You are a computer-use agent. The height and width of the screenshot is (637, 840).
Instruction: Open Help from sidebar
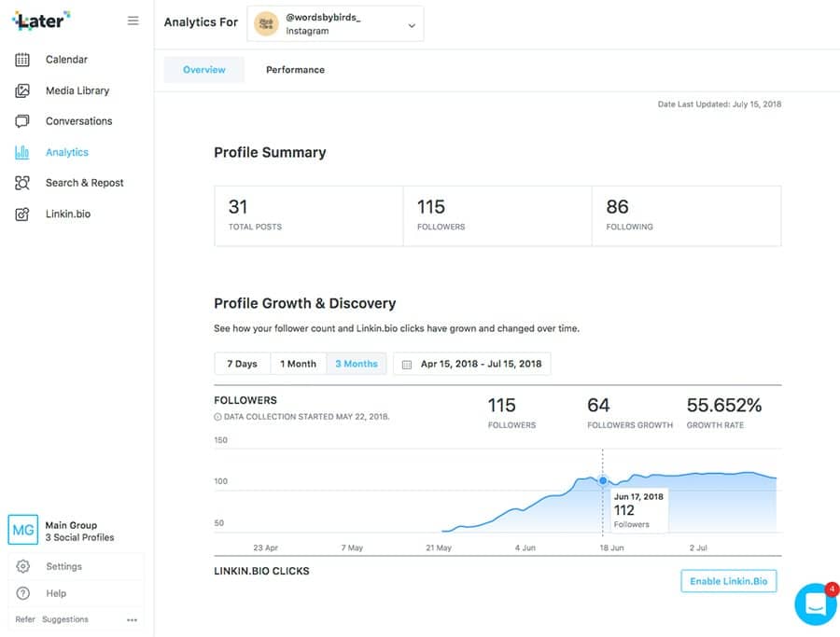tap(56, 593)
